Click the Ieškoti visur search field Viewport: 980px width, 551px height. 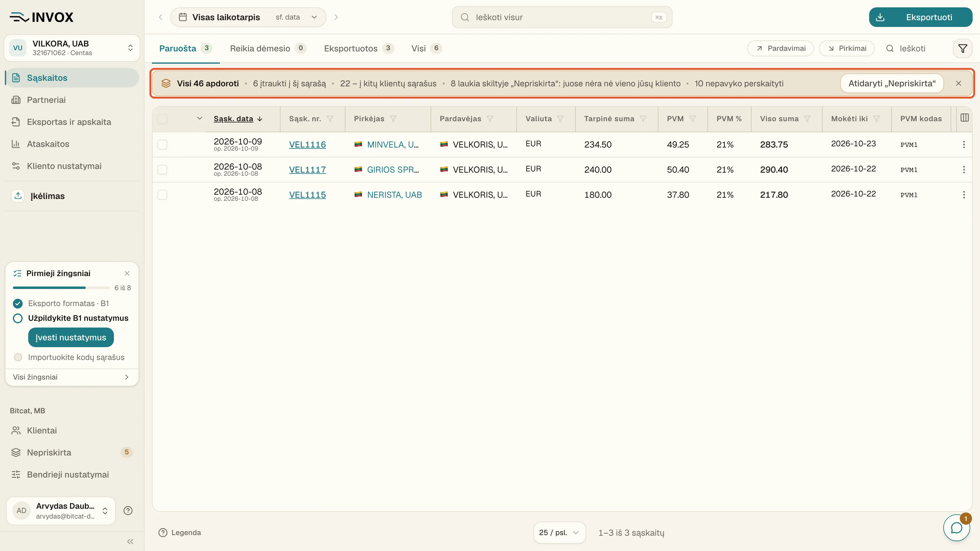[x=562, y=17]
